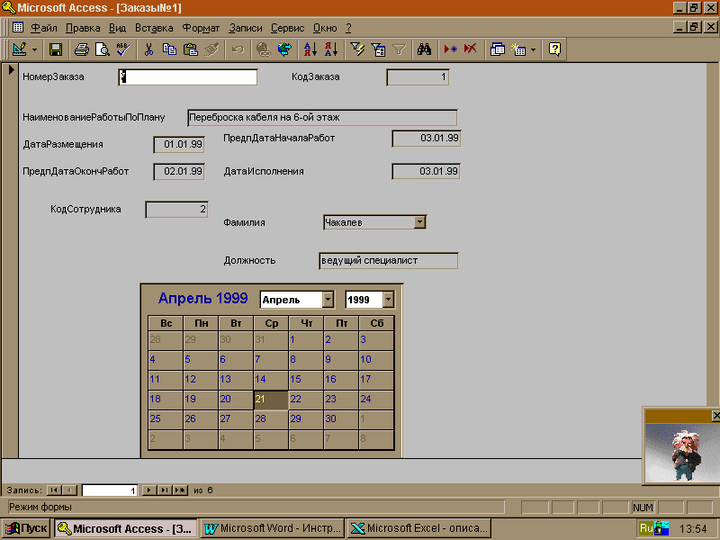Click the Save icon in the toolbar
This screenshot has width=720, height=540.
click(x=56, y=49)
